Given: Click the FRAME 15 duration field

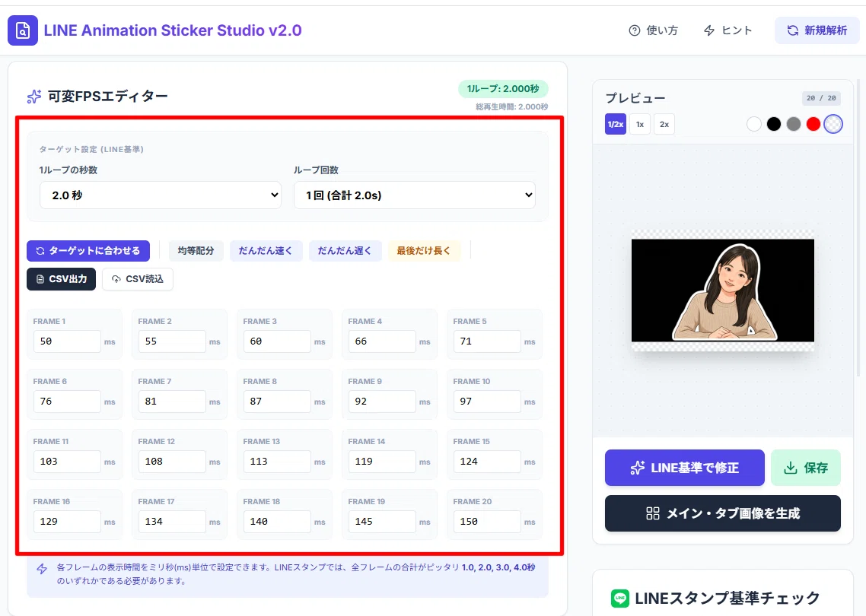Looking at the screenshot, I should [486, 462].
